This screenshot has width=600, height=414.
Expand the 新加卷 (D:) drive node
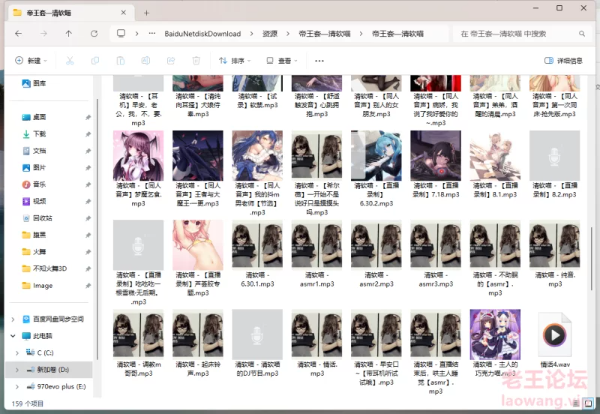(x=17, y=370)
